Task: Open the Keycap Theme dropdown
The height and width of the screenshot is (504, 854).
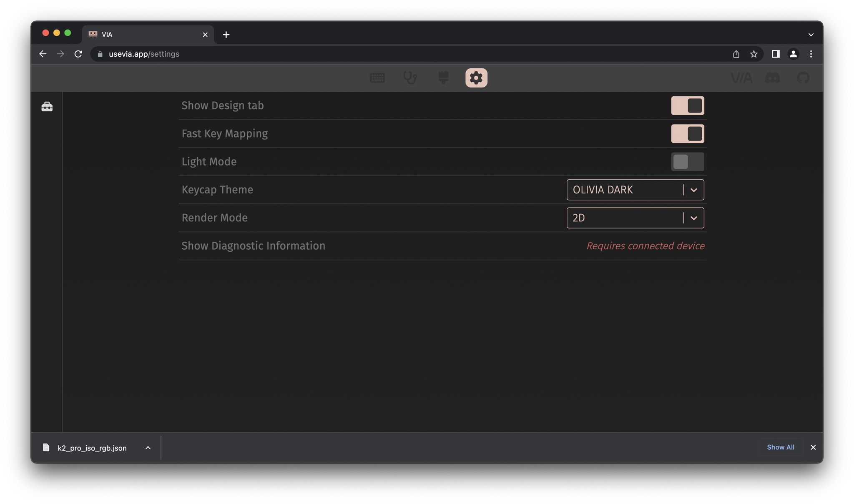Action: pos(635,190)
